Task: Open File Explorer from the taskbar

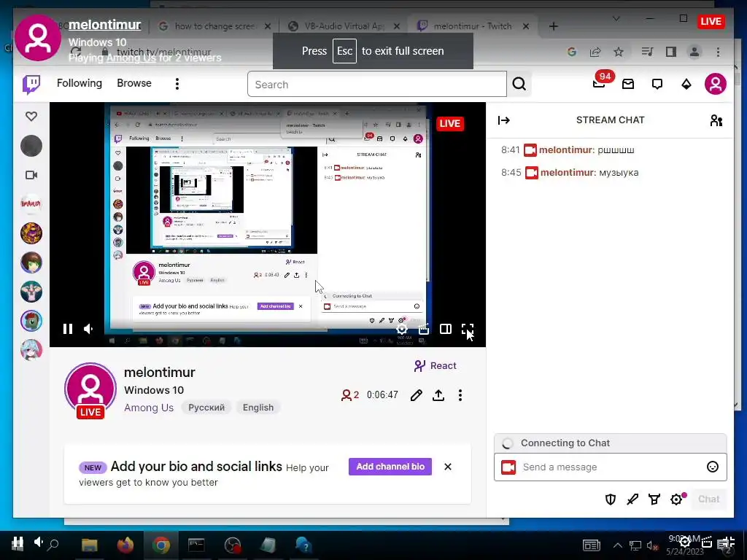Action: coord(90,545)
